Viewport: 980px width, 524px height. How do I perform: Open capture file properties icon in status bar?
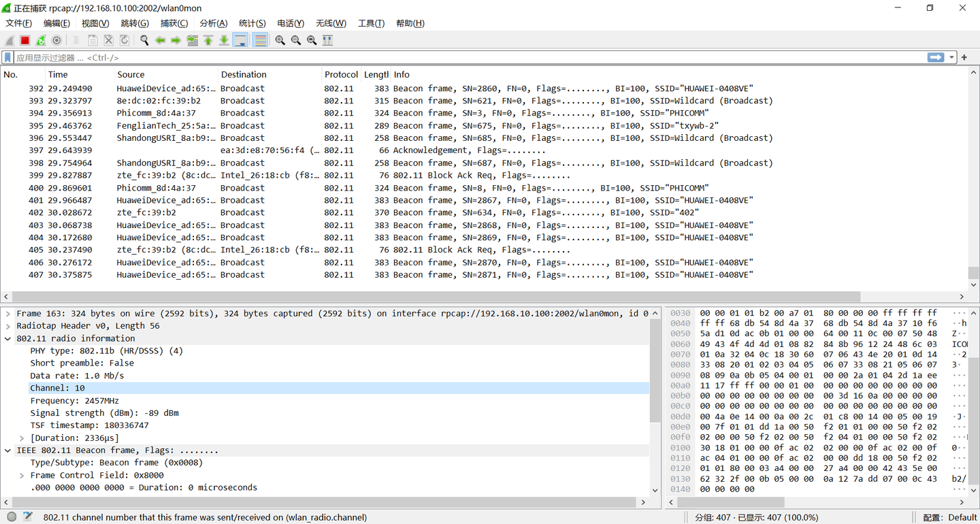pyautogui.click(x=27, y=517)
